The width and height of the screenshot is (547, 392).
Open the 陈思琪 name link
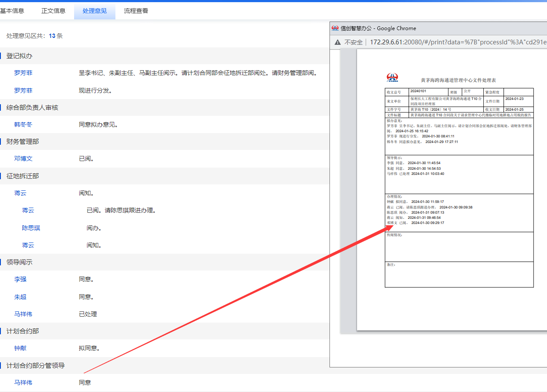click(31, 228)
